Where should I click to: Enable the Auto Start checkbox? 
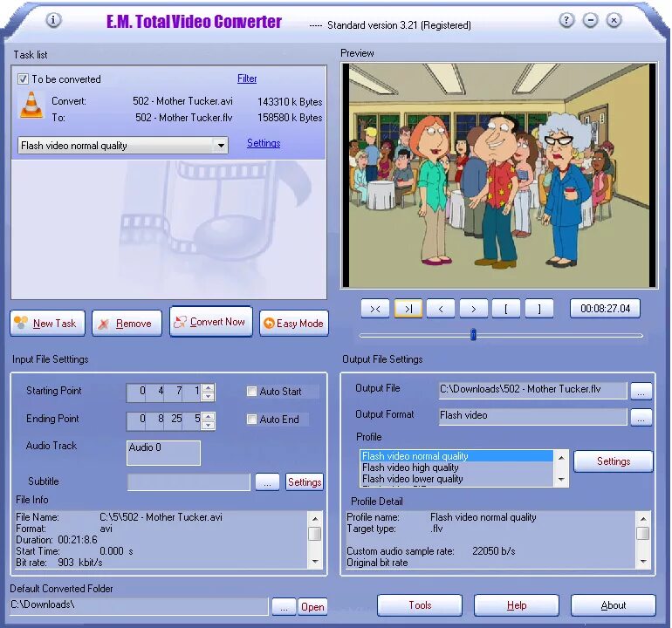[x=251, y=391]
